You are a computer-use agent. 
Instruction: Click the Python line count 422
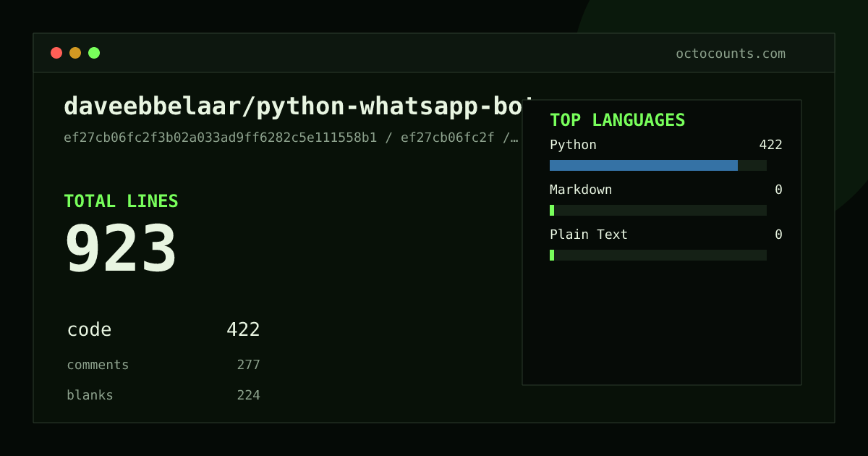click(x=770, y=145)
